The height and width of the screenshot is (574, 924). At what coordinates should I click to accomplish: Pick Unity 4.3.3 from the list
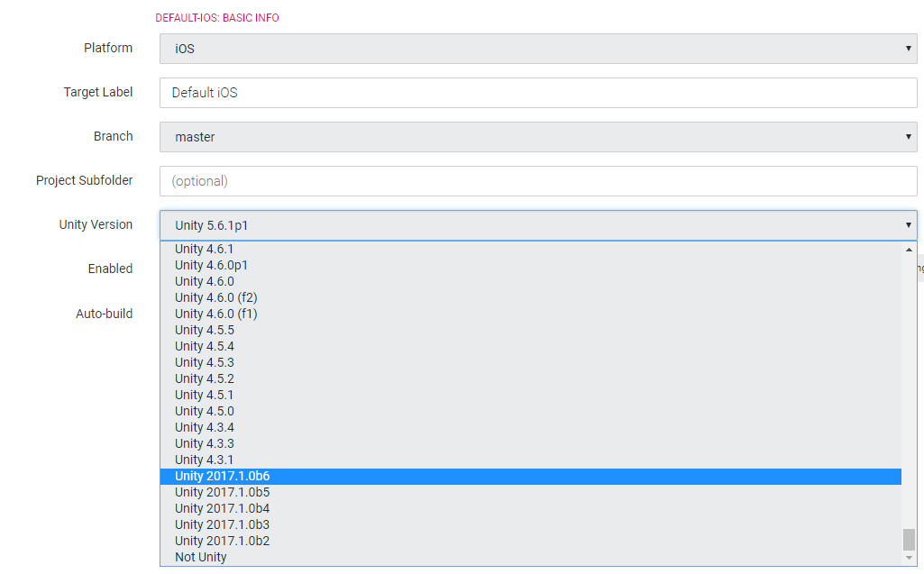coord(530,443)
